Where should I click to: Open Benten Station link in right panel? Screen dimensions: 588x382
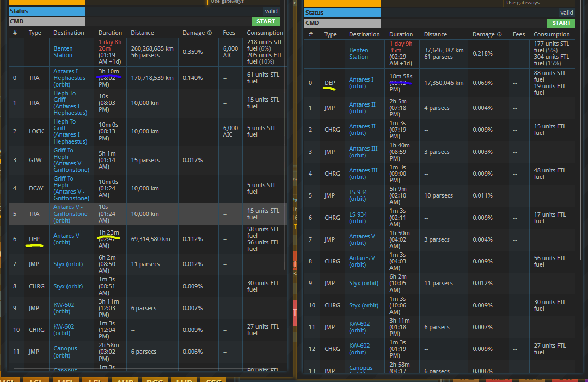point(358,53)
